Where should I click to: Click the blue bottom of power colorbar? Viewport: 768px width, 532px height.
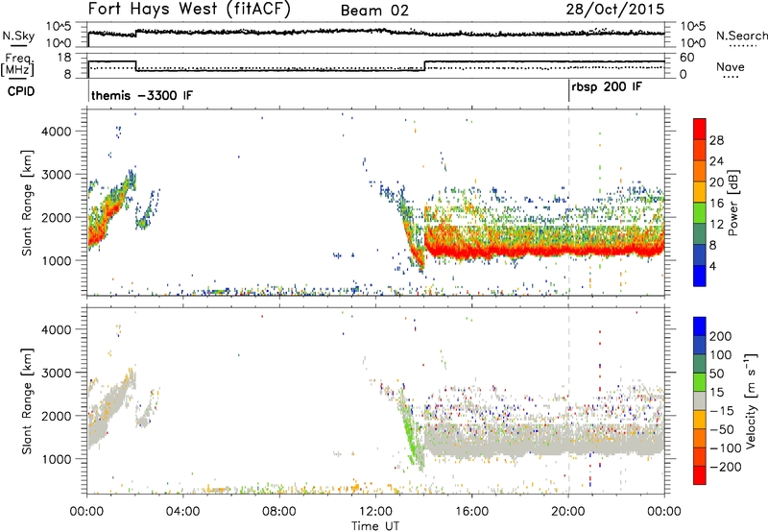tap(700, 276)
